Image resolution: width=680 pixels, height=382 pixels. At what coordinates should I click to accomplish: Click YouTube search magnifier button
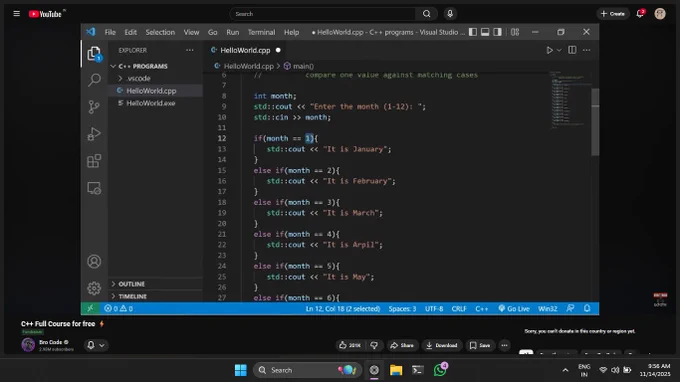click(427, 14)
